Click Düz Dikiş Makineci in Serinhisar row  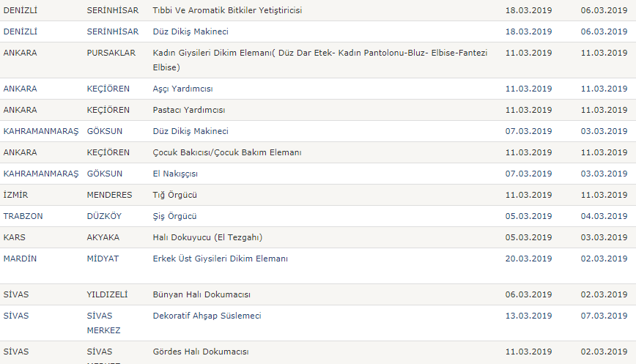click(x=191, y=31)
